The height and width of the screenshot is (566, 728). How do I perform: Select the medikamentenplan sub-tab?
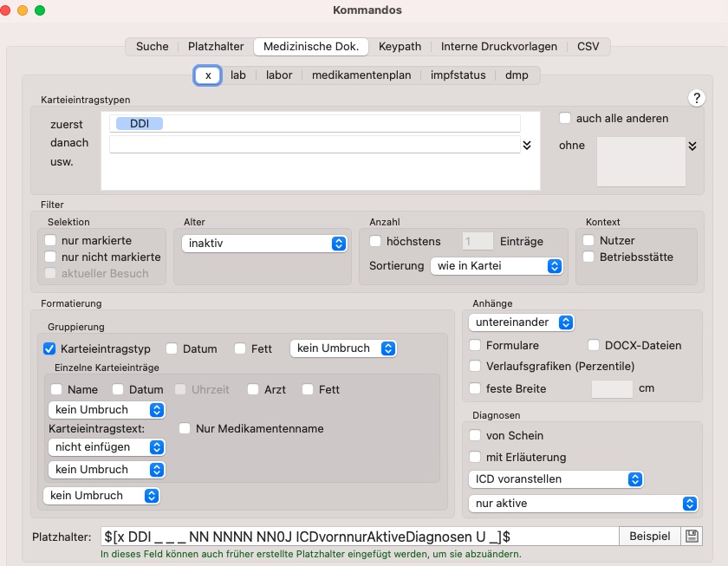pyautogui.click(x=361, y=75)
